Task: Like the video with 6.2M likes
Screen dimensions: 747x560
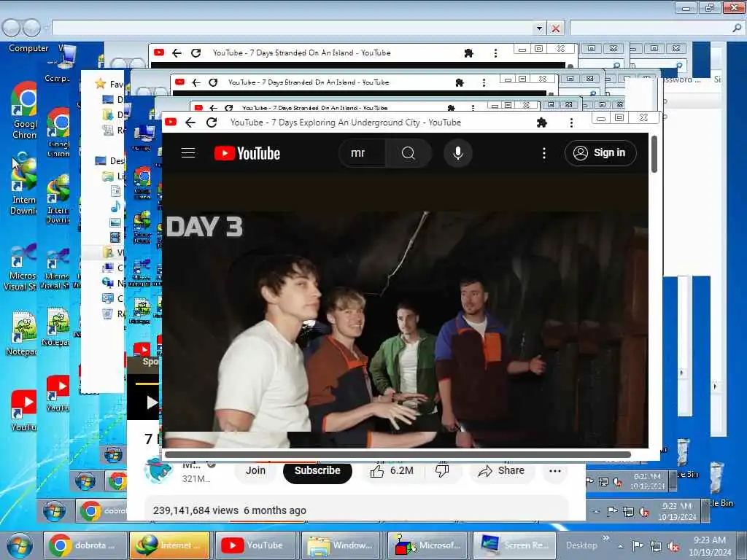Action: (392, 471)
